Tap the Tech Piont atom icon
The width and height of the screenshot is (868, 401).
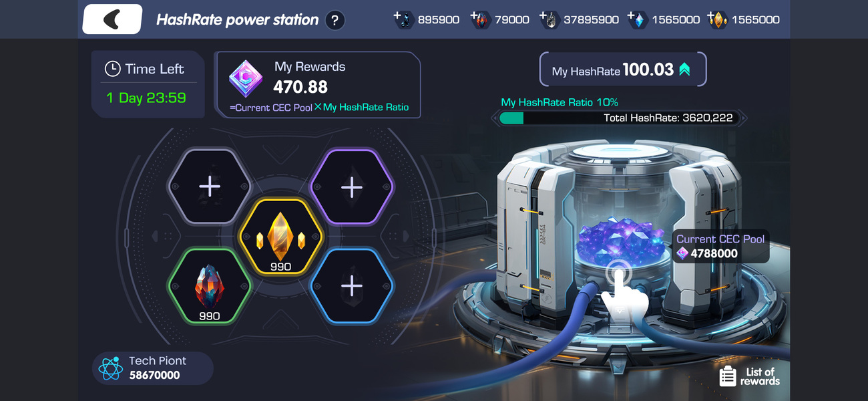coord(110,368)
